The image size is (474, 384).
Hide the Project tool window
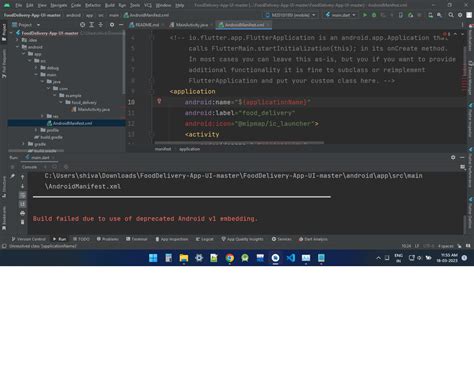[x=121, y=25]
